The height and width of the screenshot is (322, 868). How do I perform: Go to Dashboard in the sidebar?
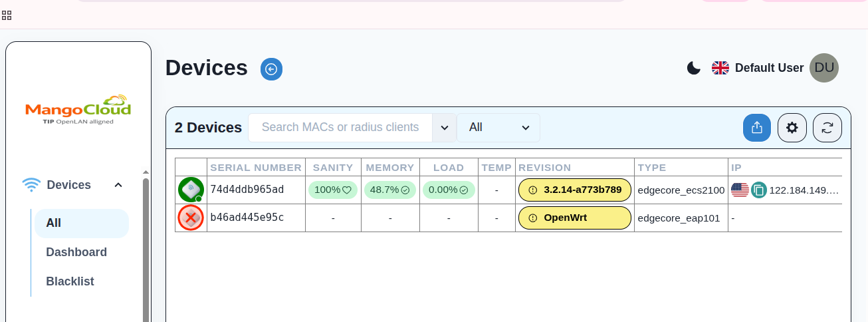(x=76, y=252)
